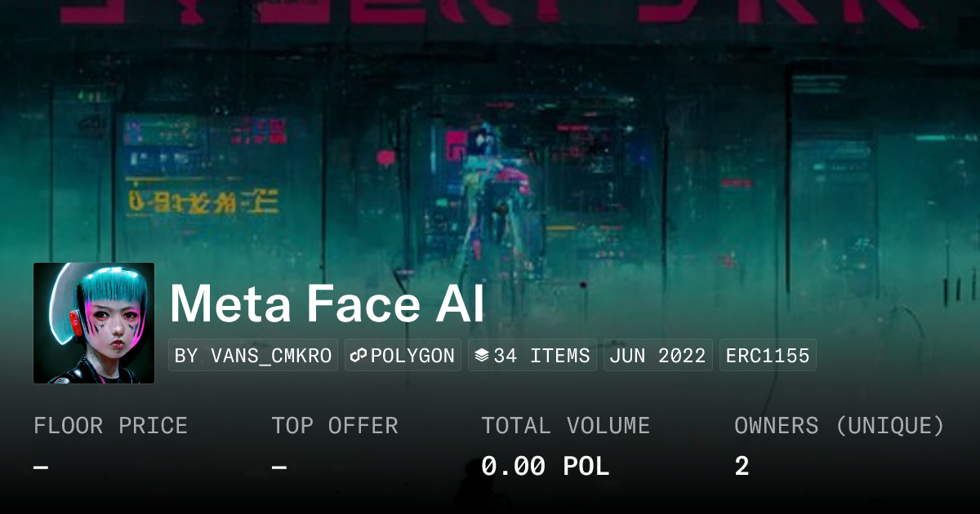The width and height of the screenshot is (980, 514).
Task: Select the 0.00 POL volume value
Action: pos(545,467)
